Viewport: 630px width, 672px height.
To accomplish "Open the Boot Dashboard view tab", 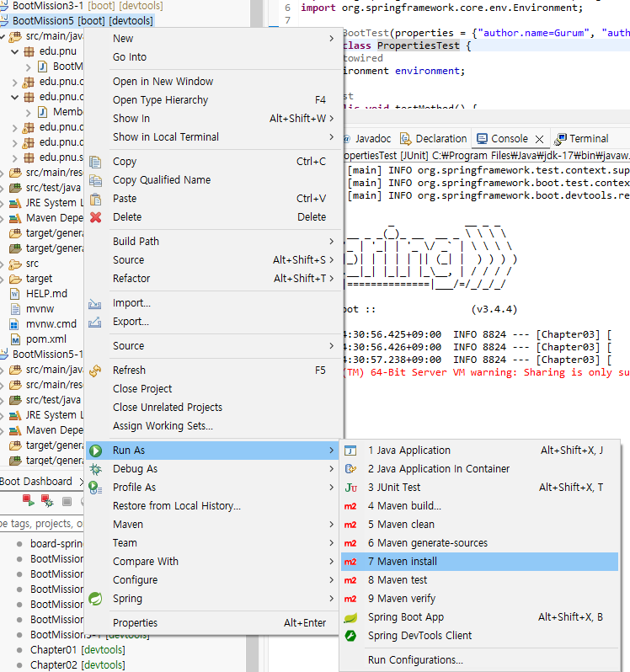I will (x=36, y=482).
